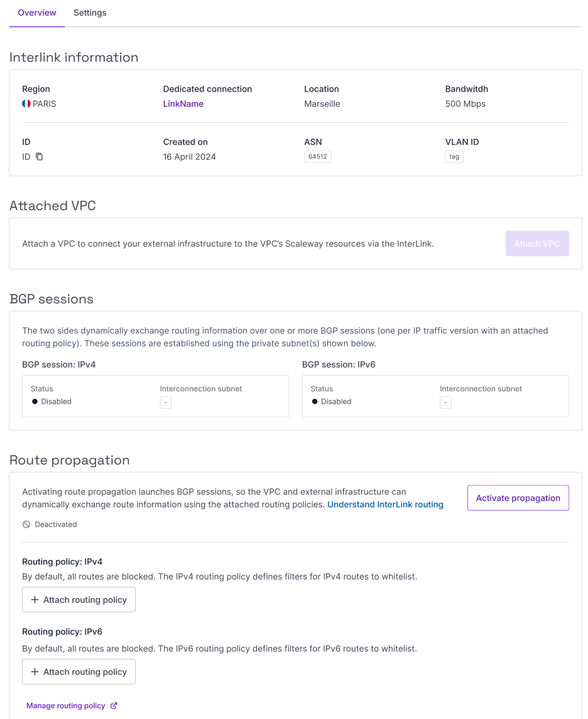Click the Deactivated status circle icon

pos(25,524)
